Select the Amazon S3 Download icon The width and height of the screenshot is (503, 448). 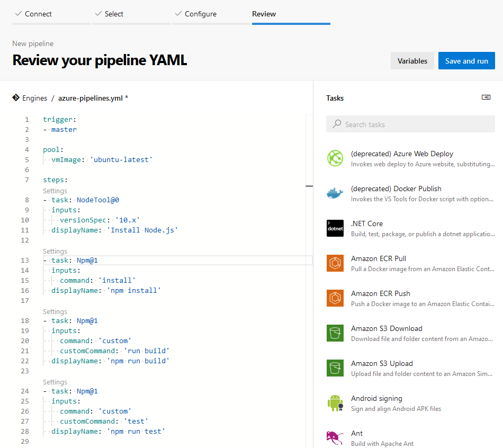point(335,333)
